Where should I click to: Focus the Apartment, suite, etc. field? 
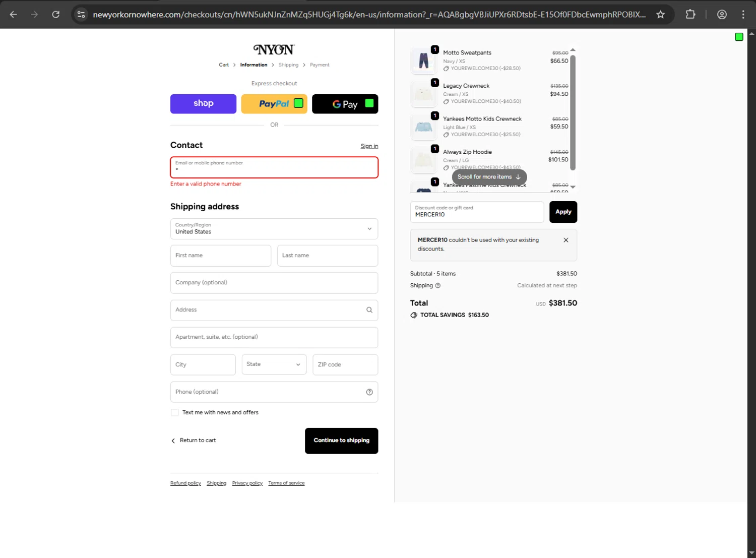(x=274, y=337)
